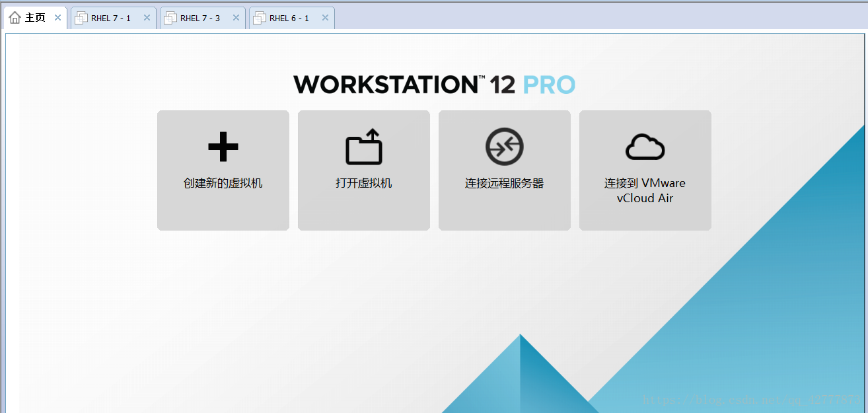The width and height of the screenshot is (868, 413).
Task: Click the VM icon on the RHEL 7 - 1 tab
Action: coord(81,18)
